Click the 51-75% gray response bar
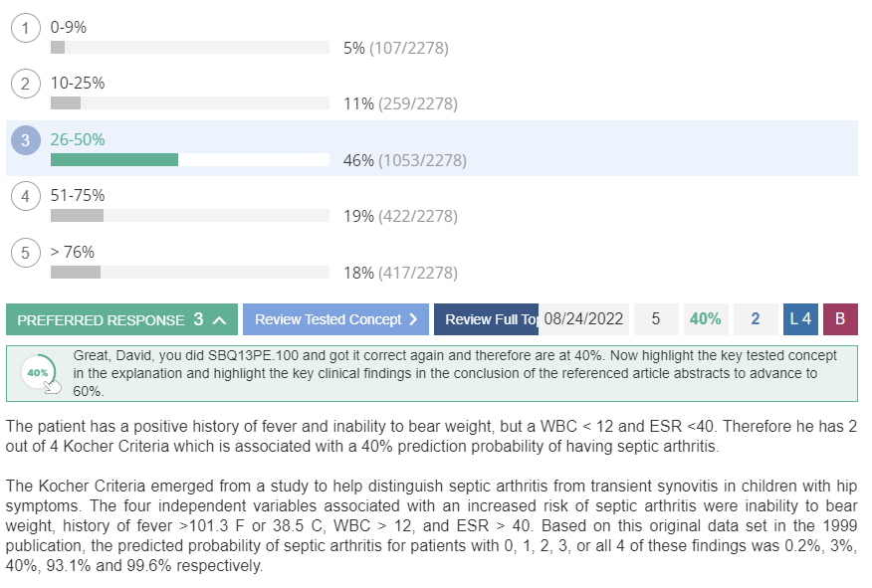This screenshot has width=872, height=588. (77, 216)
